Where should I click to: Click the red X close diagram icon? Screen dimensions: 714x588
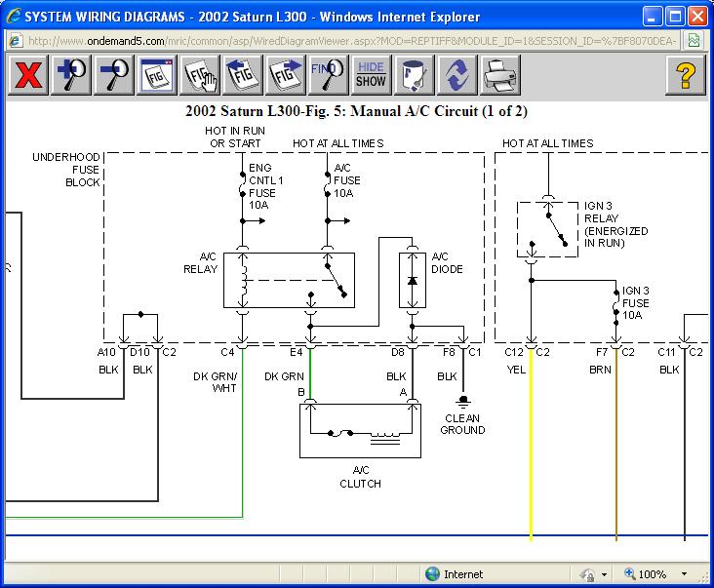click(x=28, y=75)
